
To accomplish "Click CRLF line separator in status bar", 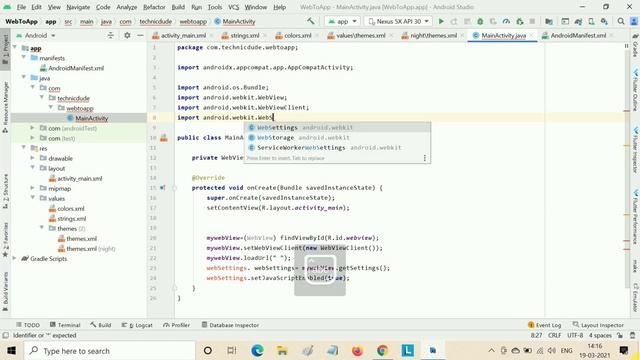I will point(554,335).
